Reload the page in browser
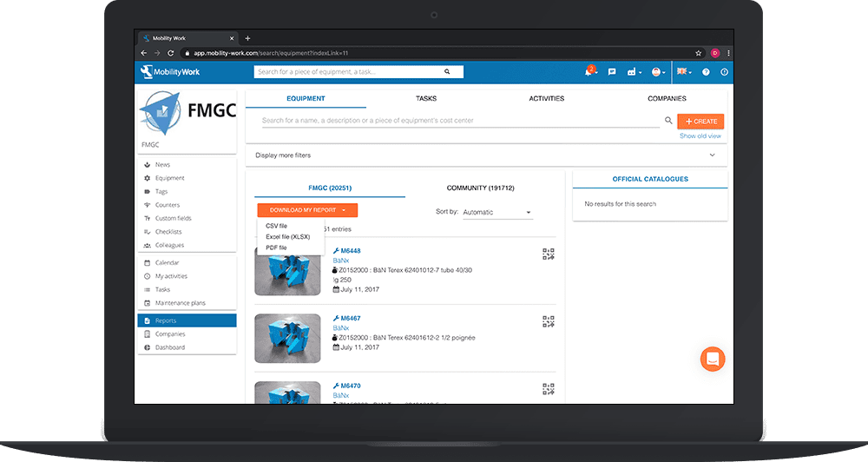 pyautogui.click(x=170, y=53)
